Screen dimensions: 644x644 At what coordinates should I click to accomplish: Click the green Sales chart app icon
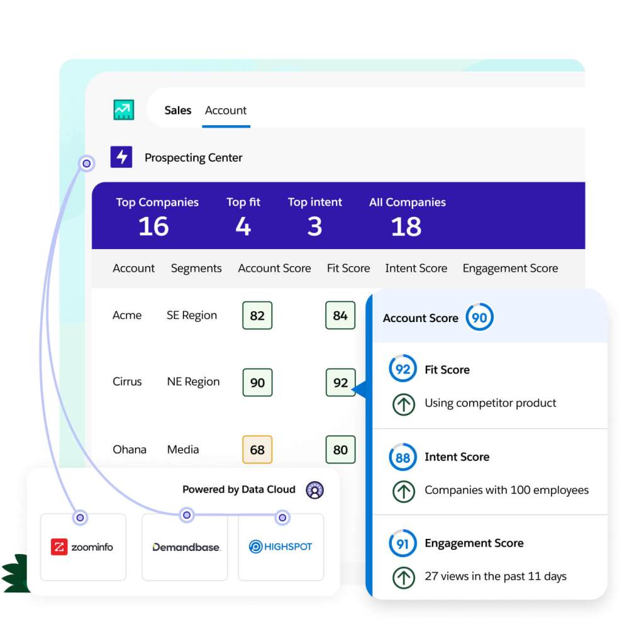(x=124, y=109)
